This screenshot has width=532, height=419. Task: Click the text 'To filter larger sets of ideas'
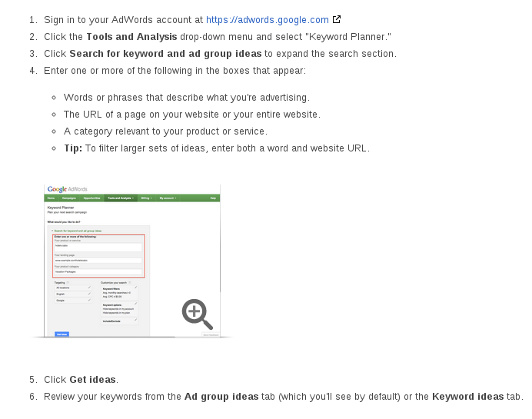[x=145, y=148]
